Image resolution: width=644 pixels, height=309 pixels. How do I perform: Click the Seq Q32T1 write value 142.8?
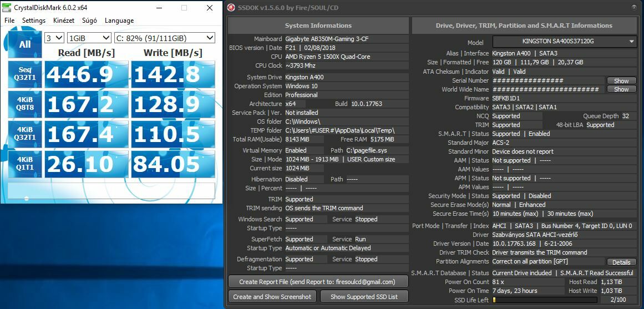[173, 74]
